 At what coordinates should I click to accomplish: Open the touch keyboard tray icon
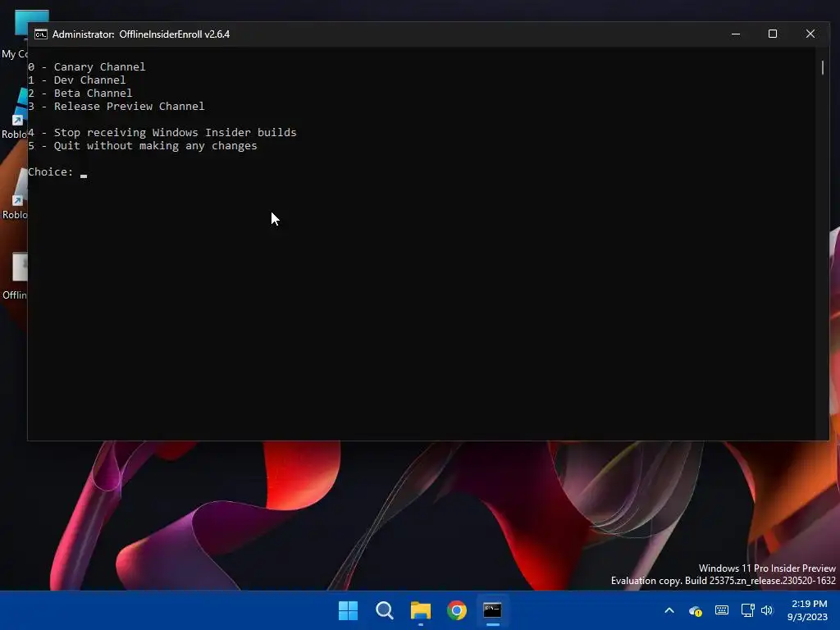(722, 610)
